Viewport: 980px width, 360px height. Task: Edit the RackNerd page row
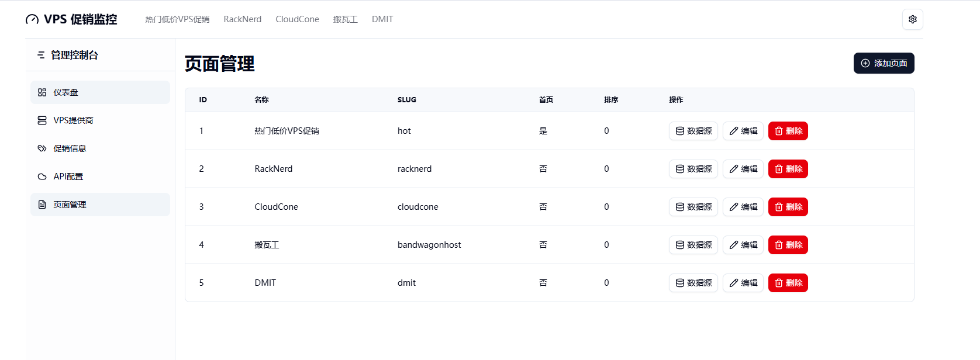pos(743,169)
